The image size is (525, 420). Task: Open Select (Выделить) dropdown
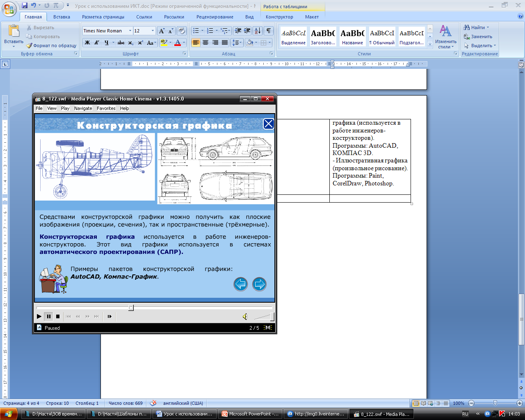click(480, 46)
